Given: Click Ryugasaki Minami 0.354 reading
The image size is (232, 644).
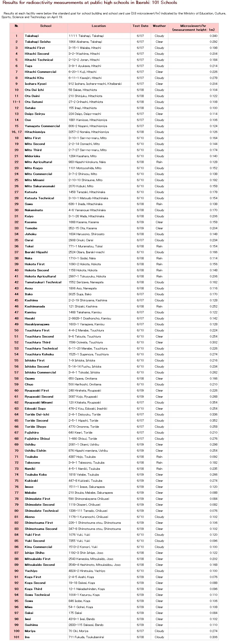Looking at the screenshot, I should [x=213, y=403].
